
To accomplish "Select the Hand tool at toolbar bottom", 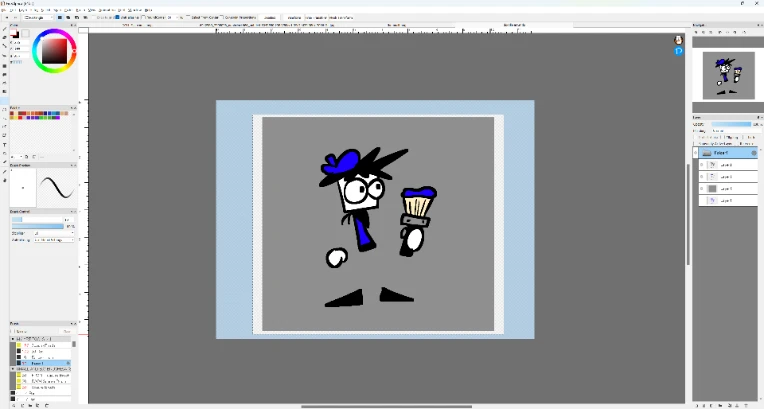I will (x=4, y=180).
